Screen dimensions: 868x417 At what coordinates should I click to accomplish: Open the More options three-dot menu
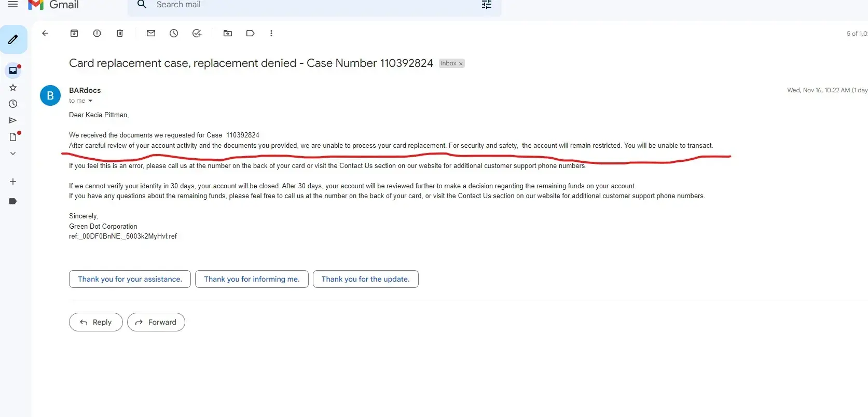pyautogui.click(x=271, y=33)
